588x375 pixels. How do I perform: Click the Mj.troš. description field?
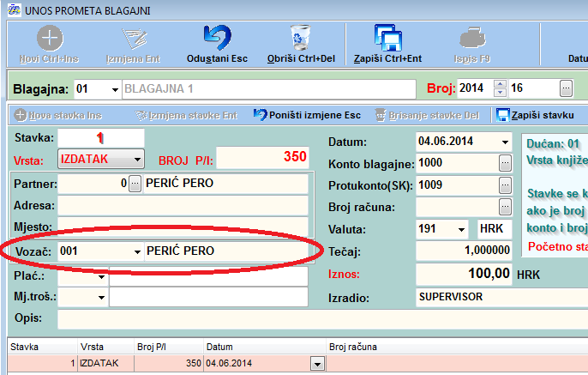click(x=208, y=297)
